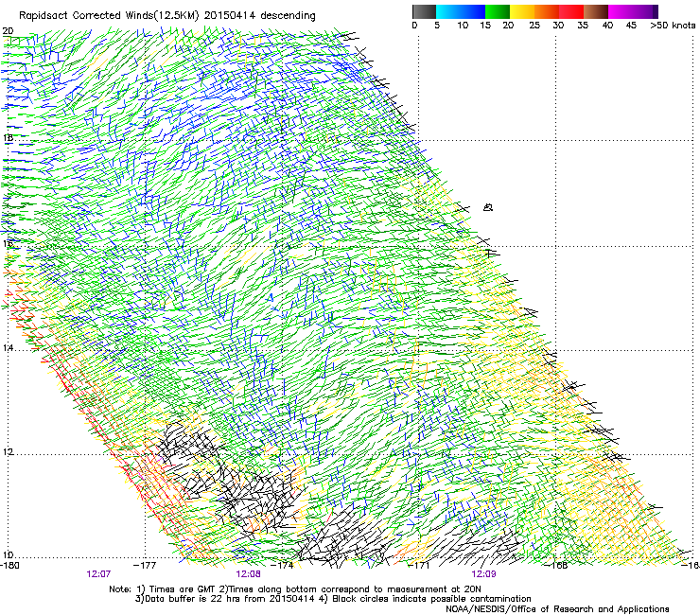Select the blue 10–15 knots legend color
Screen dimensions: 700x615
click(x=473, y=11)
